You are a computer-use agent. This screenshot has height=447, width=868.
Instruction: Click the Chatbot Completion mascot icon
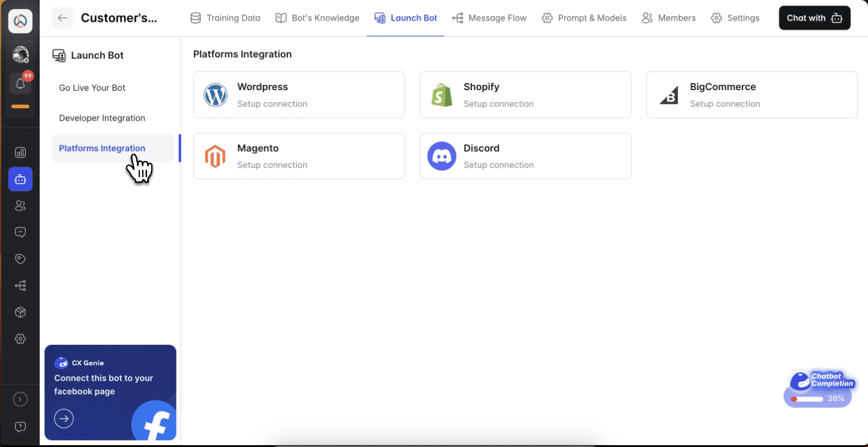pos(800,382)
